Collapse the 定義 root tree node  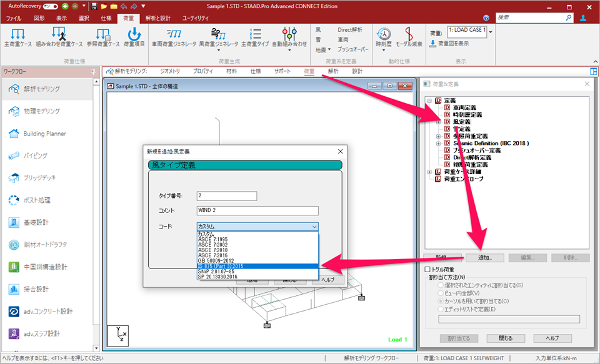(430, 101)
